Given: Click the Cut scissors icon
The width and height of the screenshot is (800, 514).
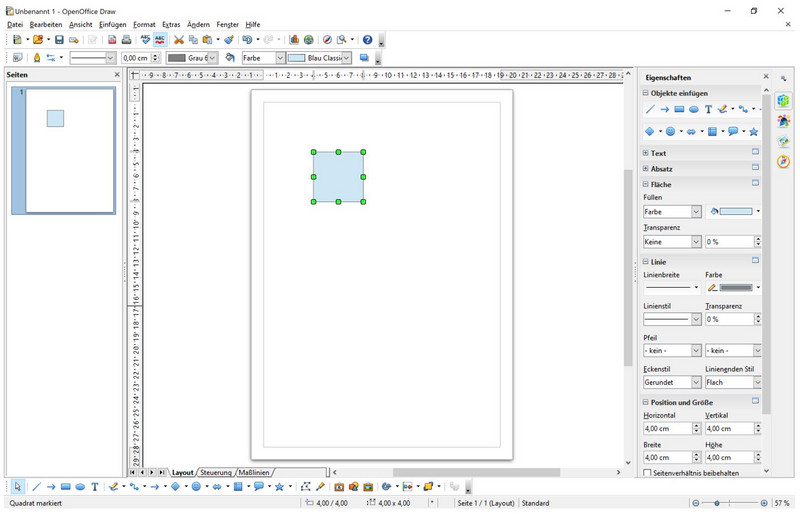Looking at the screenshot, I should click(x=179, y=40).
